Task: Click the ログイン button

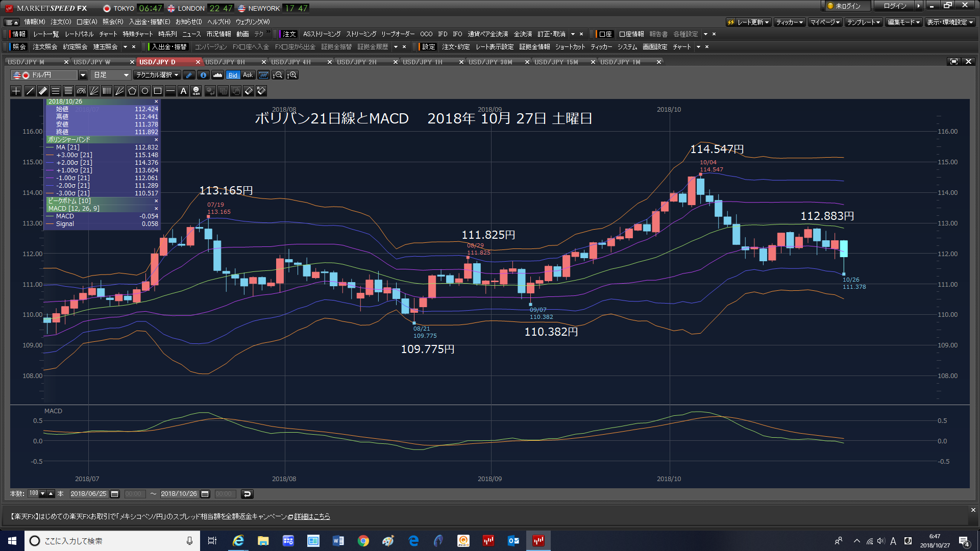Action: [895, 6]
